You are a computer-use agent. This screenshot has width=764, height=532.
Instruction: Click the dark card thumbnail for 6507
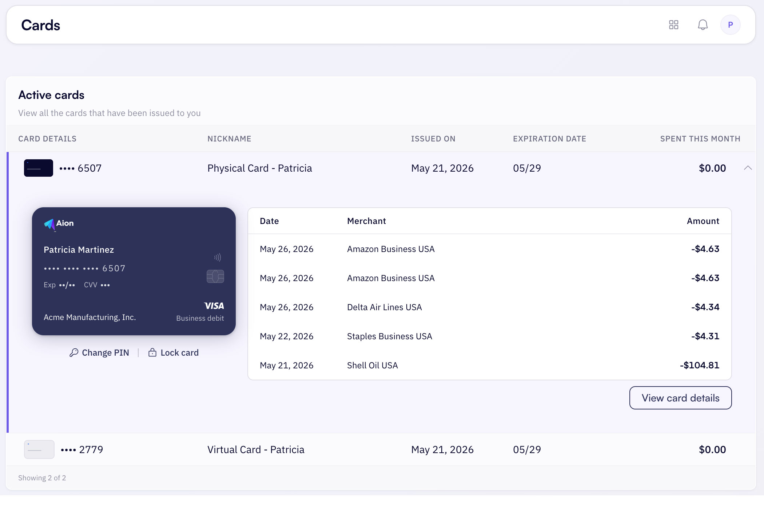[39, 168]
